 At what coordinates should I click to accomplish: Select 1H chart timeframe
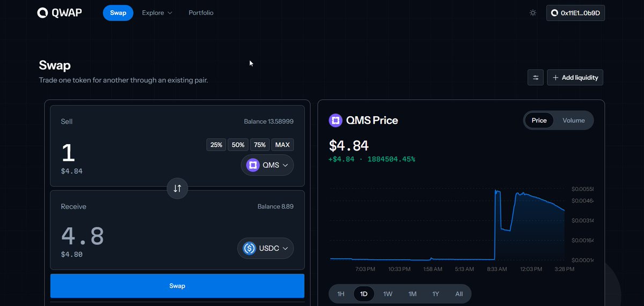click(341, 294)
